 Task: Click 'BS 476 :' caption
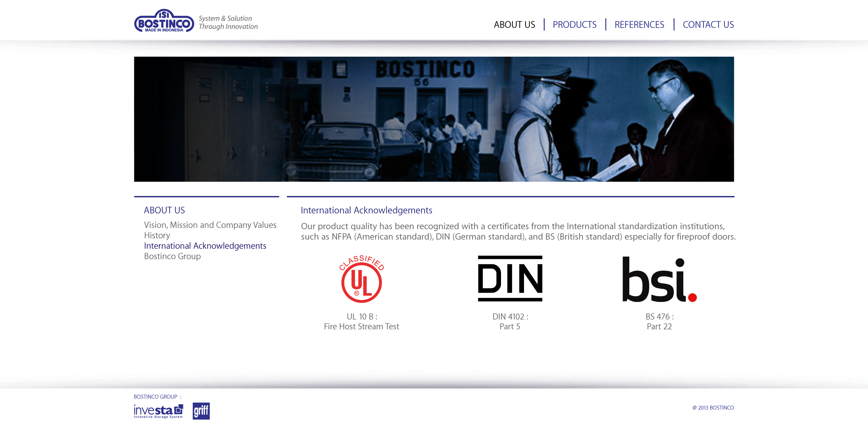point(660,316)
